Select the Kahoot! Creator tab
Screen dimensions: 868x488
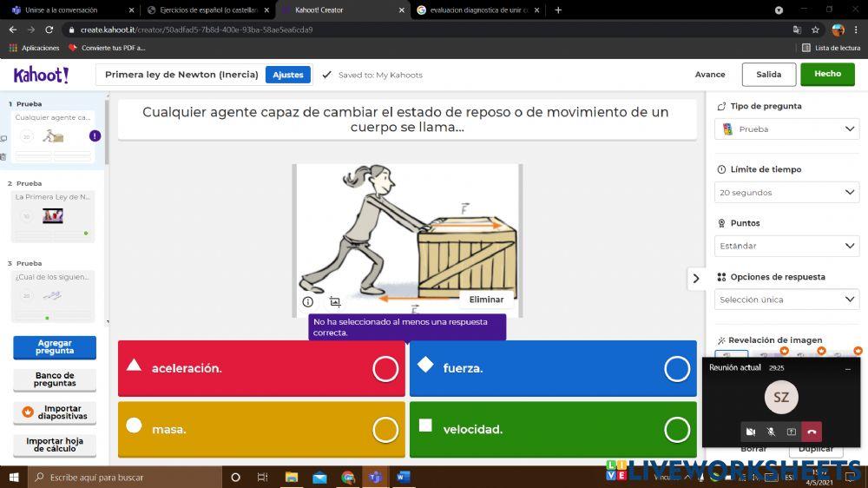(x=343, y=10)
